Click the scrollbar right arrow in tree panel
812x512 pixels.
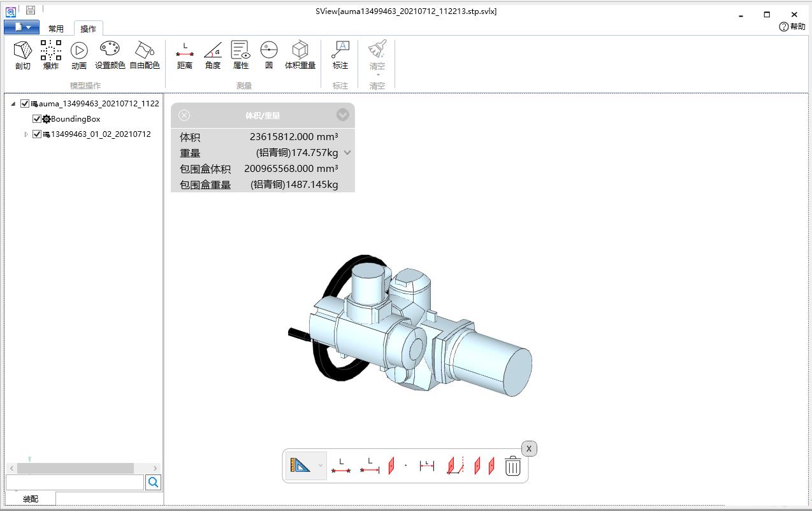click(156, 468)
